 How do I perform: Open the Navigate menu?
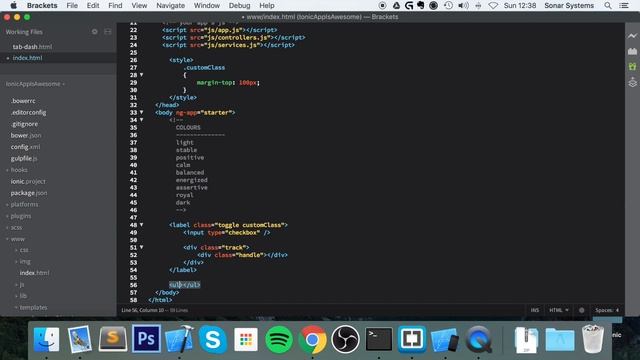(170, 6)
